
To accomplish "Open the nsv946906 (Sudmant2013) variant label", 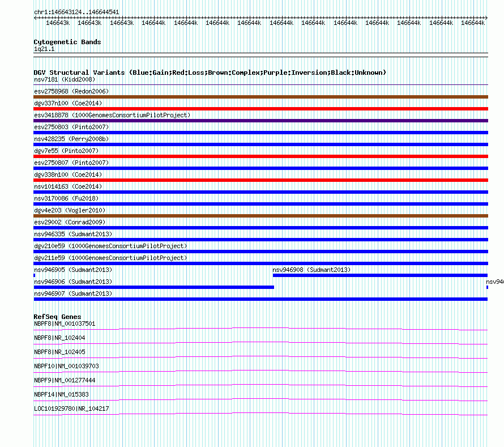I will pos(73,282).
